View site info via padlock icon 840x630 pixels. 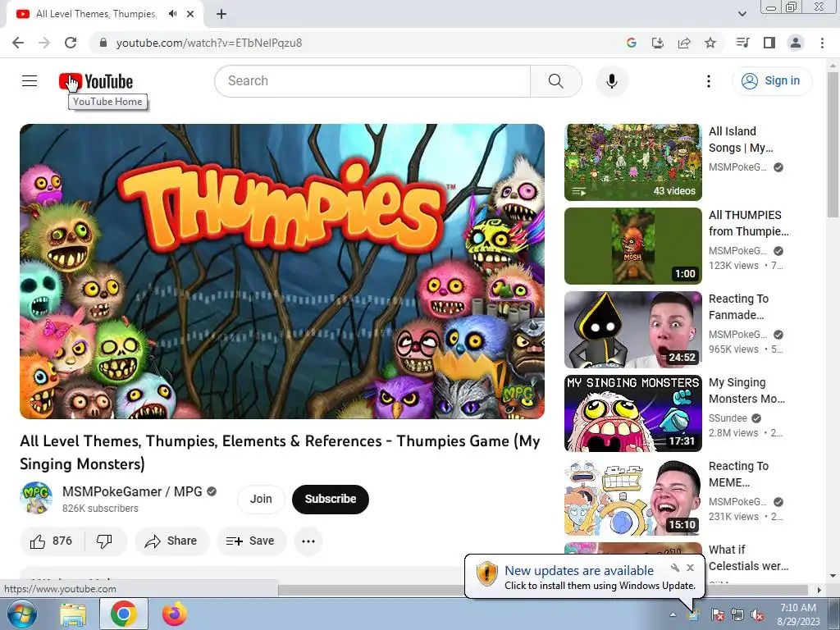point(103,43)
